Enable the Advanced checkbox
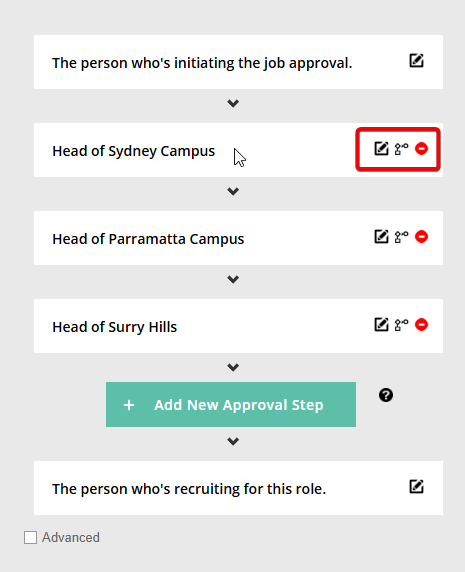 click(x=30, y=537)
